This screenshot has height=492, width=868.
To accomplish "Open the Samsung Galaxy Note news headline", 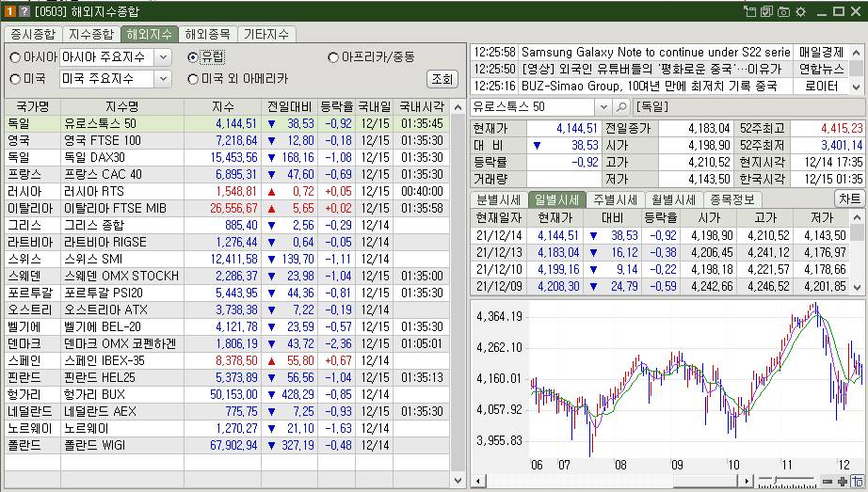I will coord(656,53).
